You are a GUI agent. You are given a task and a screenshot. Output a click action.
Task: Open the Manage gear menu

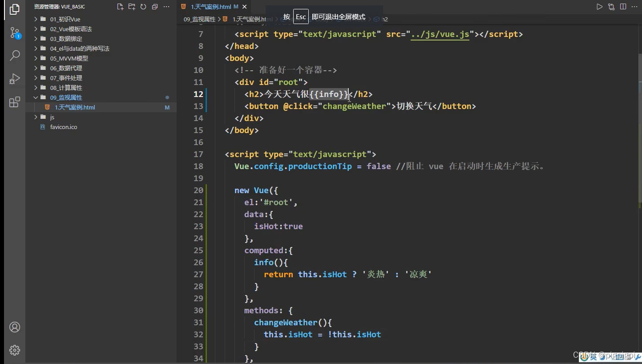point(15,350)
